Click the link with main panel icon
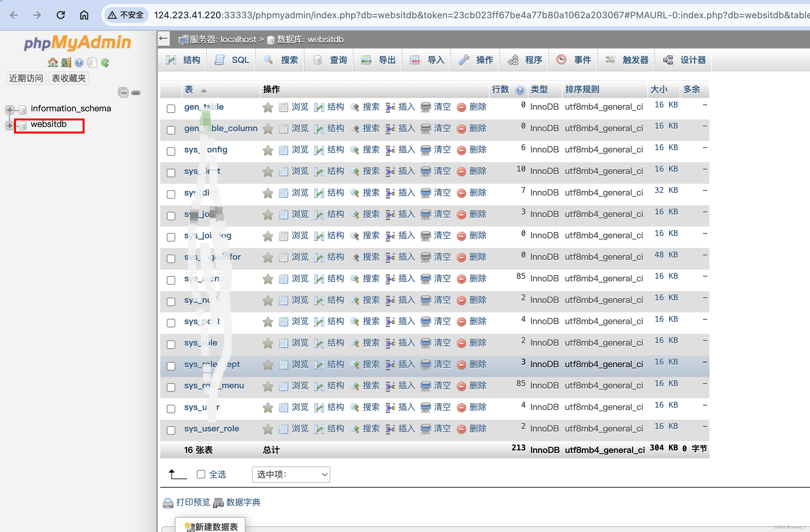 click(x=136, y=93)
